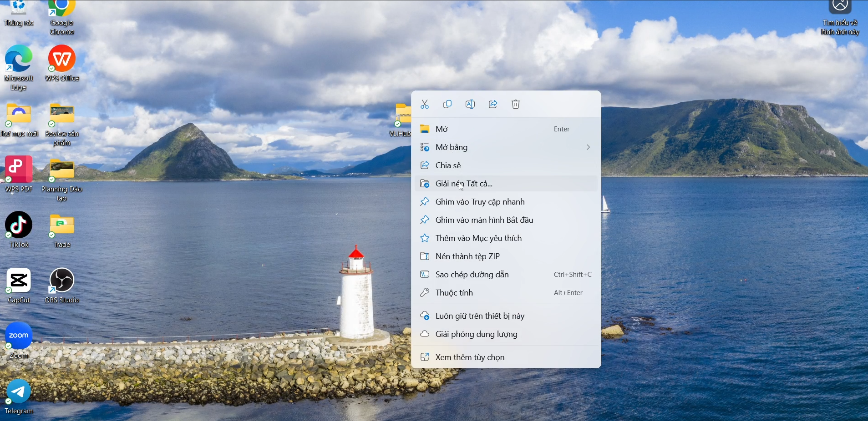Select "Nén thành tệp ZIP" option
Viewport: 868px width, 421px height.
pos(467,256)
